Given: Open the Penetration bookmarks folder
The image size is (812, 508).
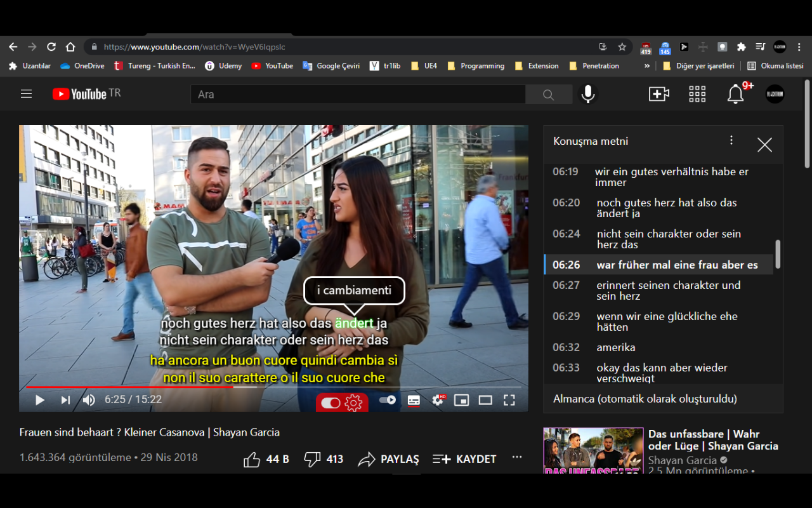Looking at the screenshot, I should point(594,66).
